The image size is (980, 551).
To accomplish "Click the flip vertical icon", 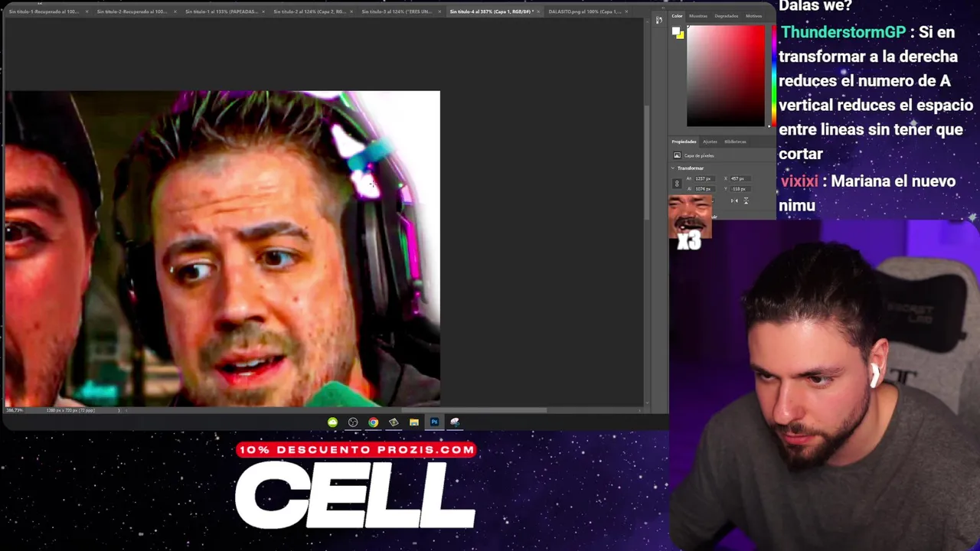I will [746, 201].
